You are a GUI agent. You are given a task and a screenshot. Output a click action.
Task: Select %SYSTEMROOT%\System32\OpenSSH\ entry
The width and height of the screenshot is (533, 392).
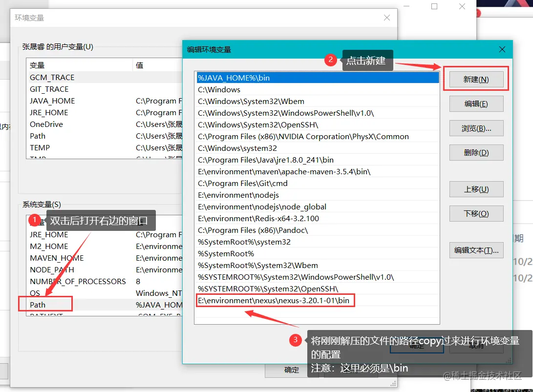[x=318, y=289]
